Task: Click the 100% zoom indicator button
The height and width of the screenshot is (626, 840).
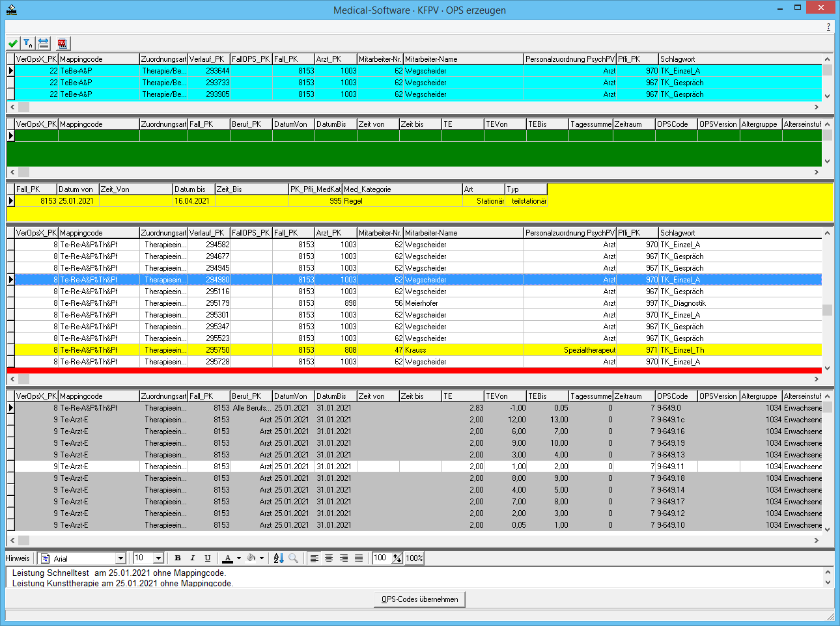Action: [414, 558]
